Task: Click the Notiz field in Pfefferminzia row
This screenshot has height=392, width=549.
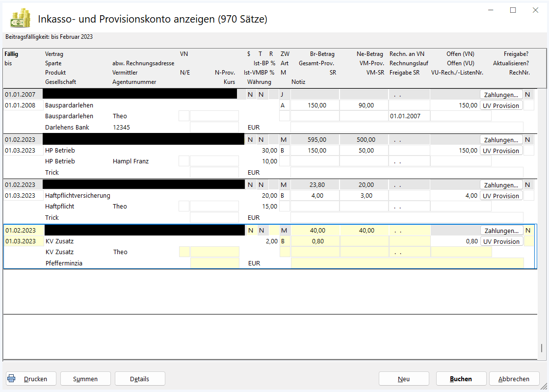Action: (407, 263)
